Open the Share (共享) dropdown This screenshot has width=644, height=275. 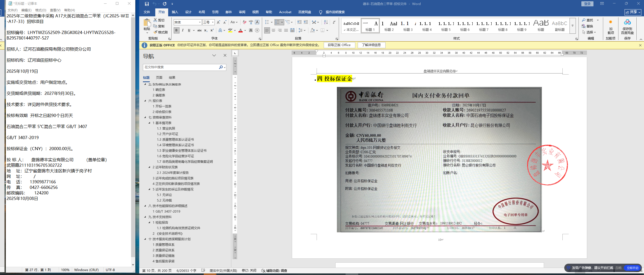point(633,12)
